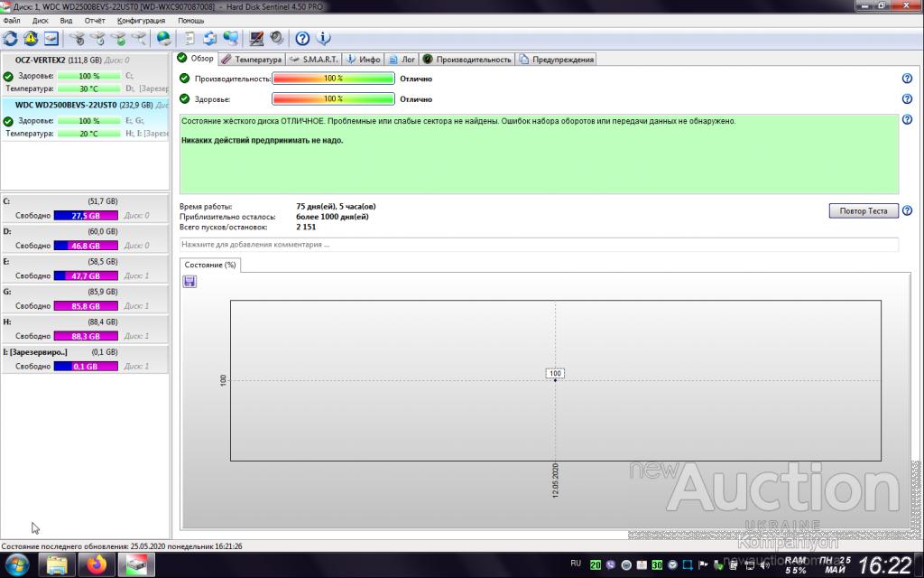This screenshot has height=578, width=924.
Task: Click the C: free space bar 27,5 GB
Action: click(x=86, y=215)
